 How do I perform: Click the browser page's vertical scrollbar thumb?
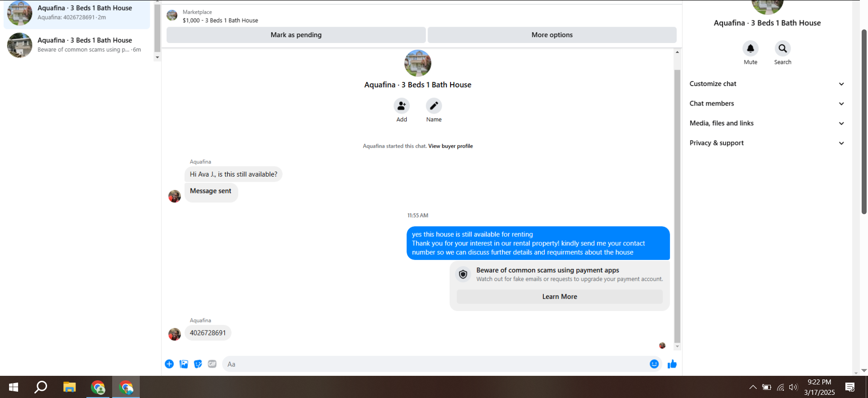point(864,121)
